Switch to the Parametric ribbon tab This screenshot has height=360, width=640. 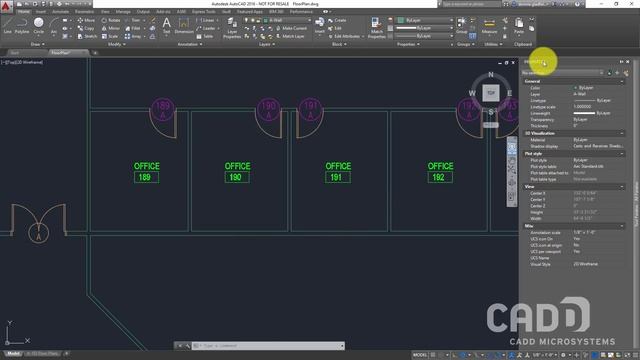pos(84,11)
